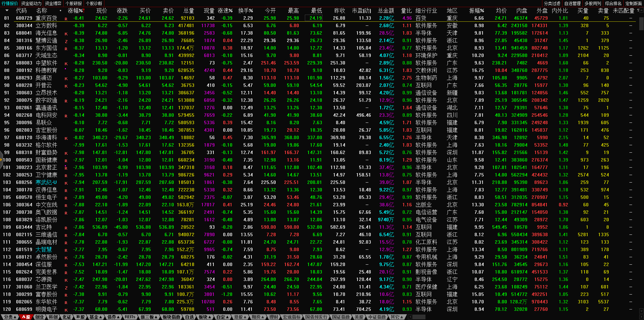Switch to the 资金驱动力 tab

[x=31, y=3]
